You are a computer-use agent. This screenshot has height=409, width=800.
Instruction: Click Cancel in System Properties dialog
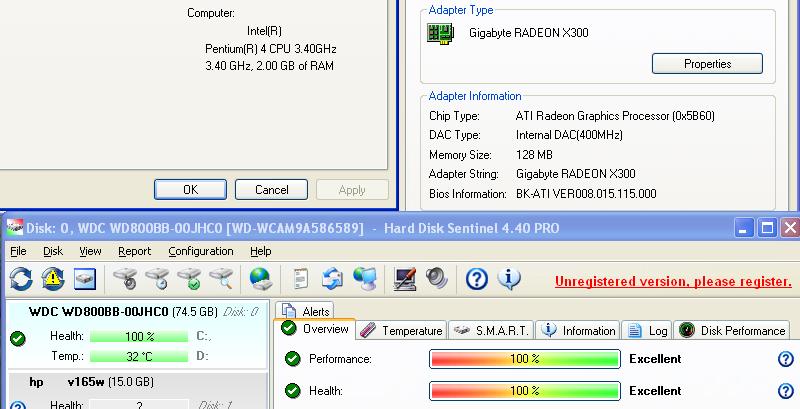pos(271,190)
